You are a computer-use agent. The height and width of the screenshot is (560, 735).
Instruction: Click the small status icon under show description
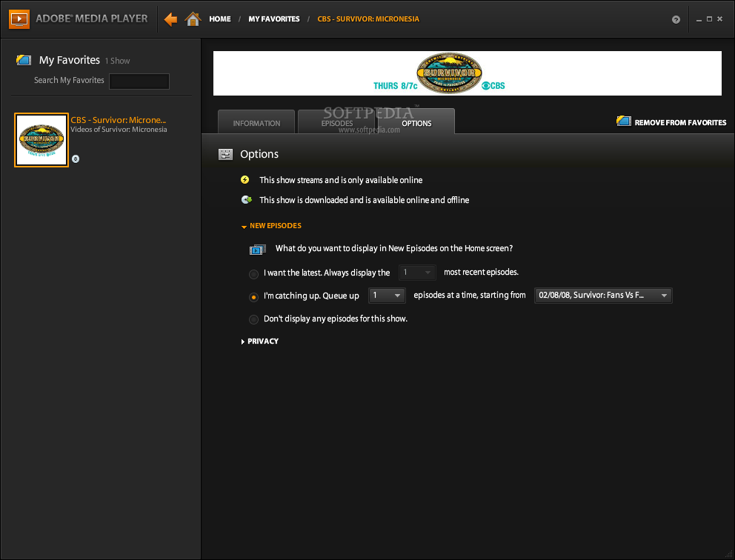click(x=76, y=159)
